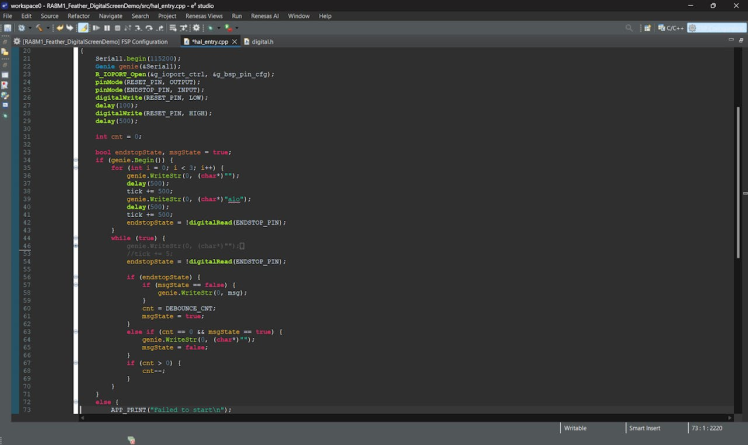Click the Build hammer icon
The image size is (748, 445).
[39, 28]
